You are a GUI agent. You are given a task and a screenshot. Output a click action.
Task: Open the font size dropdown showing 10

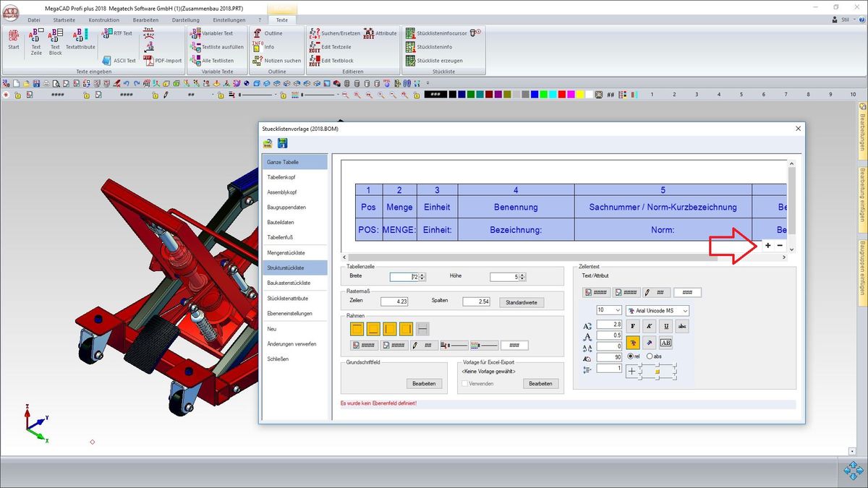pos(608,310)
